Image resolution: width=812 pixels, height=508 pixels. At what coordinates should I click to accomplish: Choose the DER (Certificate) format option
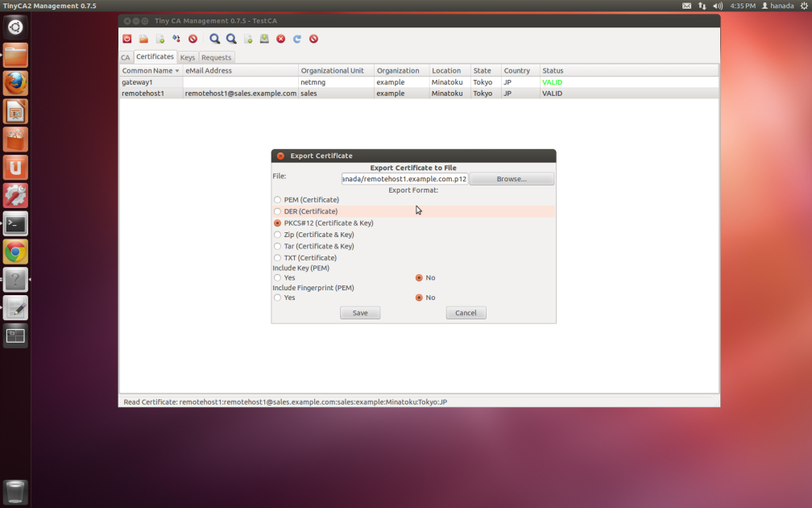[x=278, y=211]
